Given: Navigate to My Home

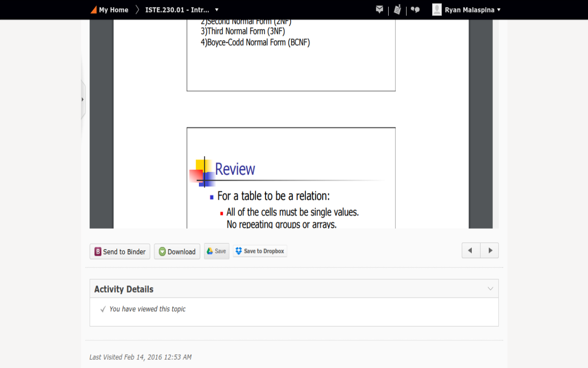Looking at the screenshot, I should click(x=113, y=10).
